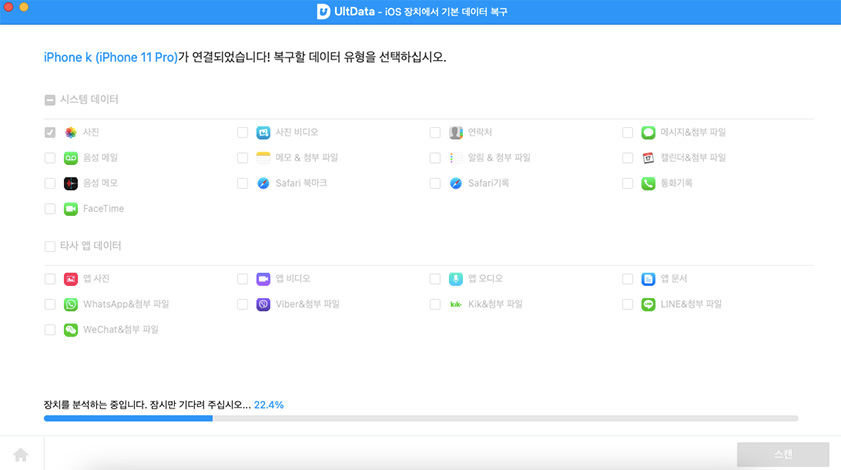
Task: Click the iPhone k (iPhone 11 Pro) device name
Action: tap(110, 58)
